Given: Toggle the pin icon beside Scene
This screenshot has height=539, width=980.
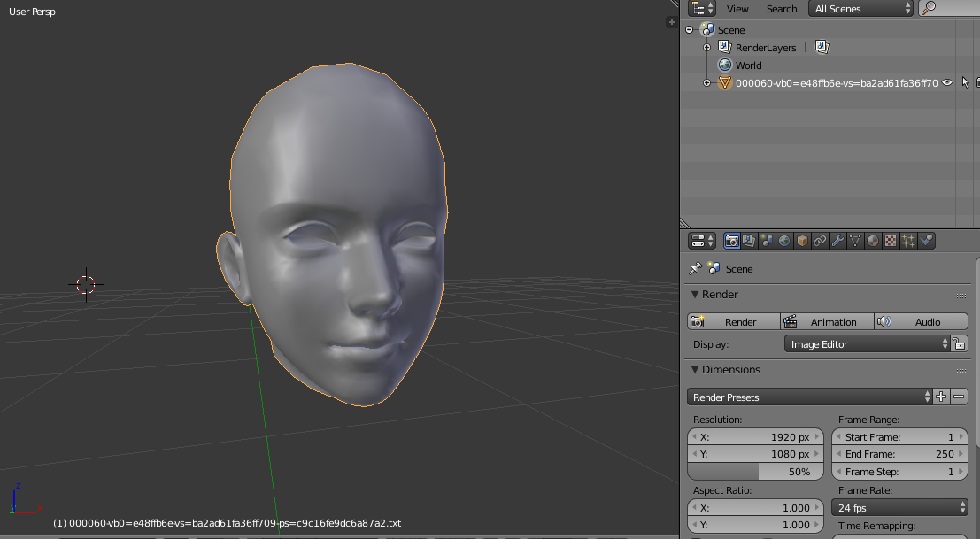Looking at the screenshot, I should (x=696, y=269).
